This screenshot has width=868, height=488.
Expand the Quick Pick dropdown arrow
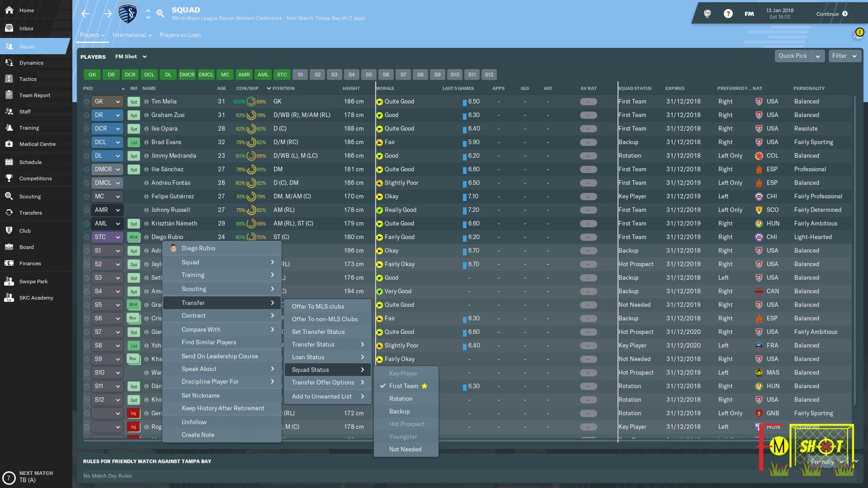coord(817,56)
